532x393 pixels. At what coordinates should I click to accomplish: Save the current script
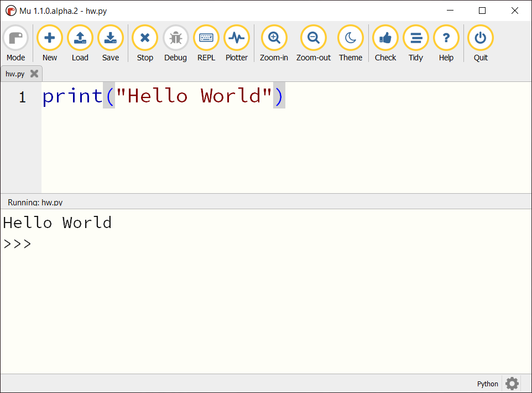[111, 43]
